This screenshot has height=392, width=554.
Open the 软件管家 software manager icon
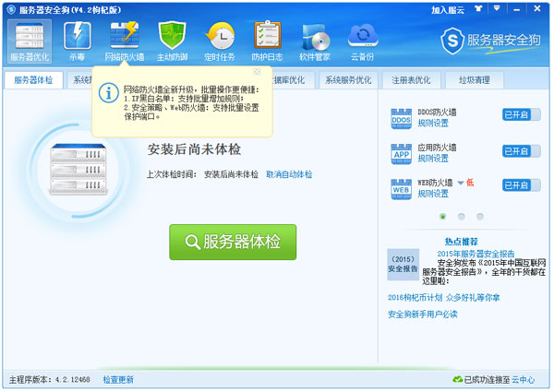point(315,42)
